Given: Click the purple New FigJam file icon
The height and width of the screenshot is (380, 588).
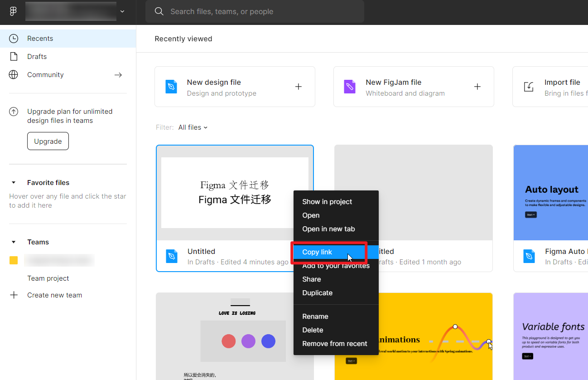Looking at the screenshot, I should click(350, 86).
